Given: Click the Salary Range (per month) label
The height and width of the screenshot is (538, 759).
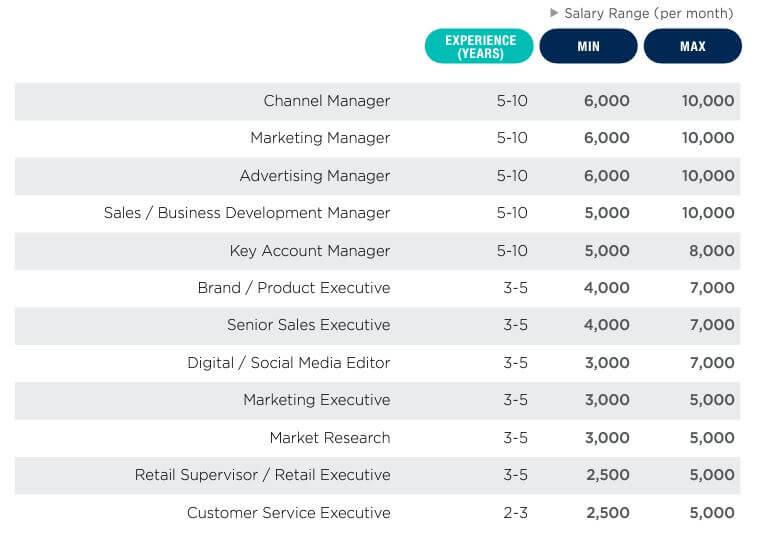Looking at the screenshot, I should (648, 14).
